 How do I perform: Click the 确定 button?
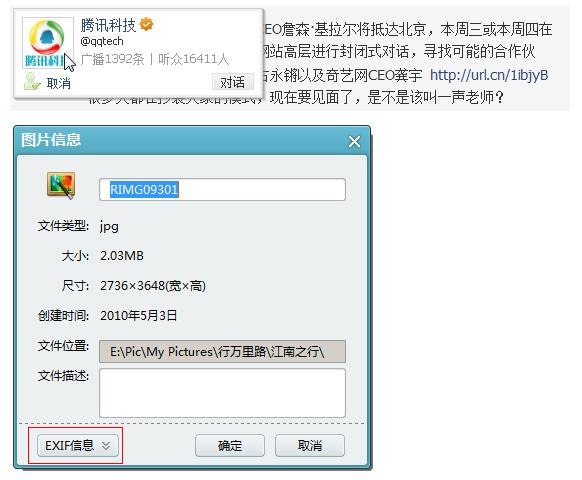230,445
